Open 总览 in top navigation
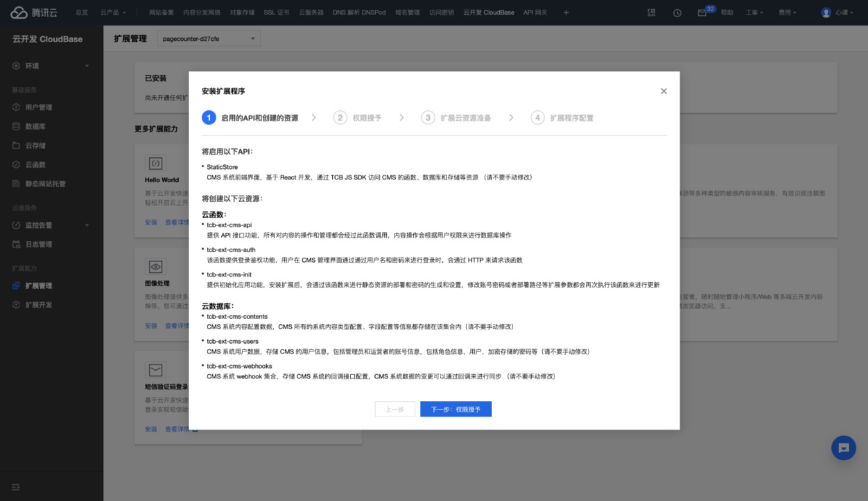Screen dimensions: 868x501 (x=82, y=13)
